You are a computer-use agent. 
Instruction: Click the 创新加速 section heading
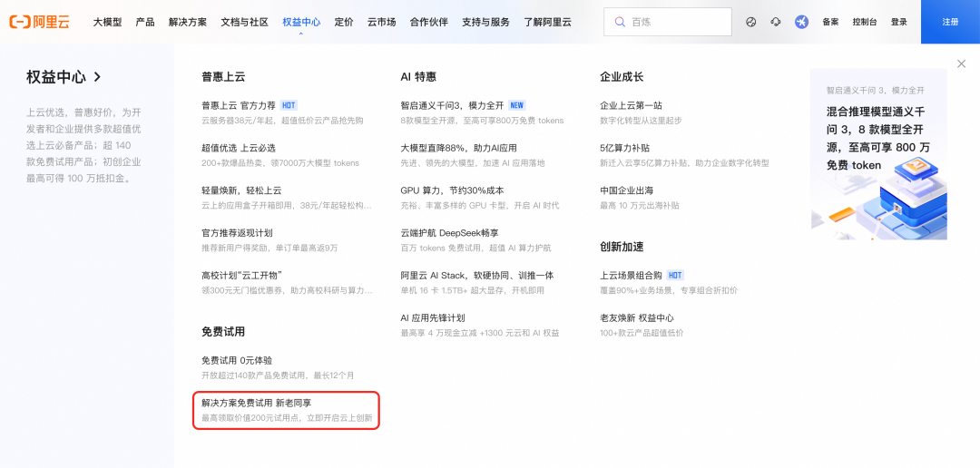tap(622, 247)
